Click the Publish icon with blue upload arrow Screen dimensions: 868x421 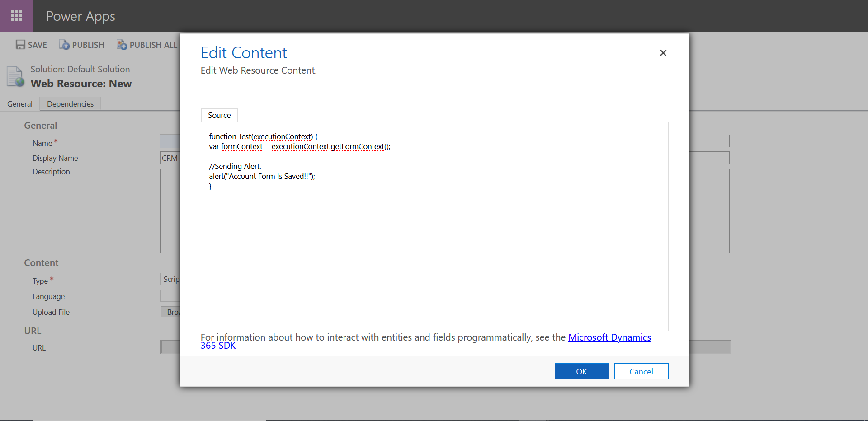64,45
